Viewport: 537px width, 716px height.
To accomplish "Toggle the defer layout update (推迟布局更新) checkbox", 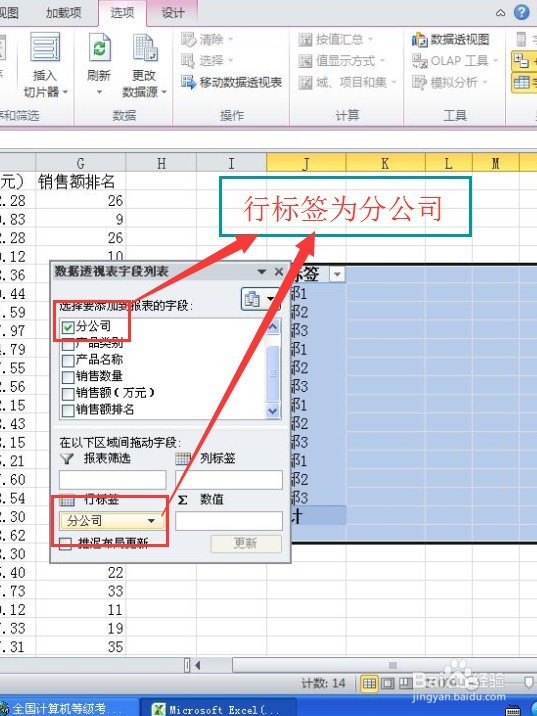I will 65,543.
